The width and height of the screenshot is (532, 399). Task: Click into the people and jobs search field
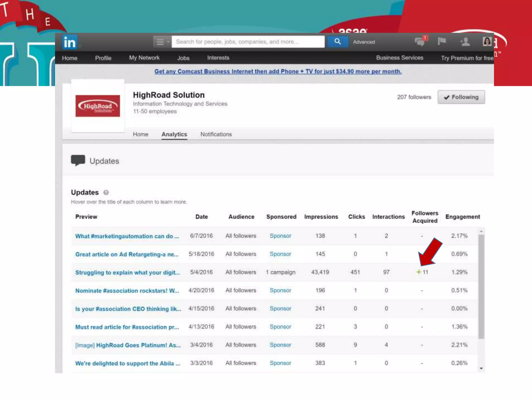(x=248, y=42)
